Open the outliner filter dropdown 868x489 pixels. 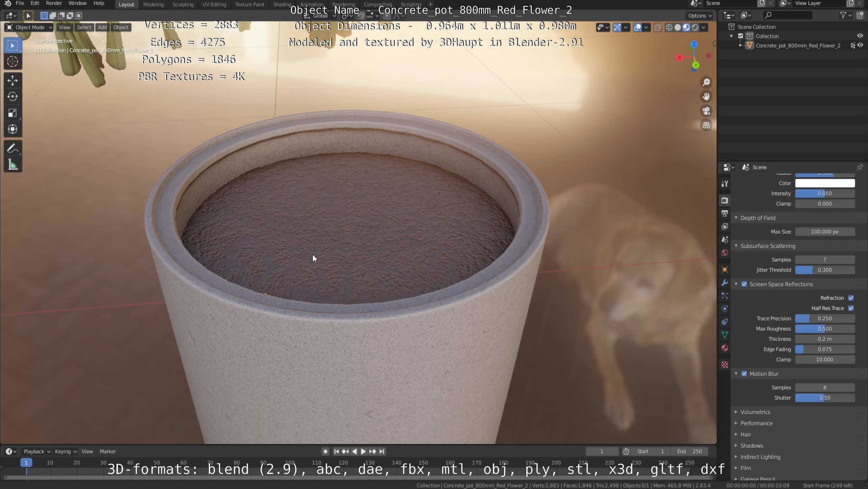click(845, 16)
